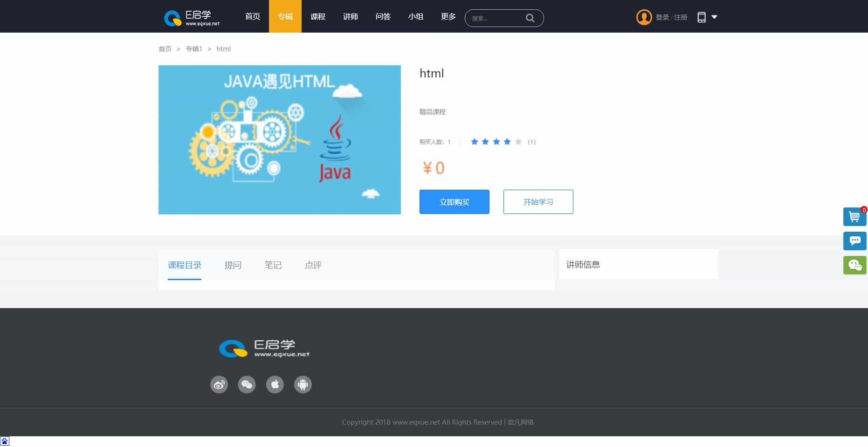The image size is (868, 447).
Task: Click the E启学 logo in header
Action: [192, 18]
